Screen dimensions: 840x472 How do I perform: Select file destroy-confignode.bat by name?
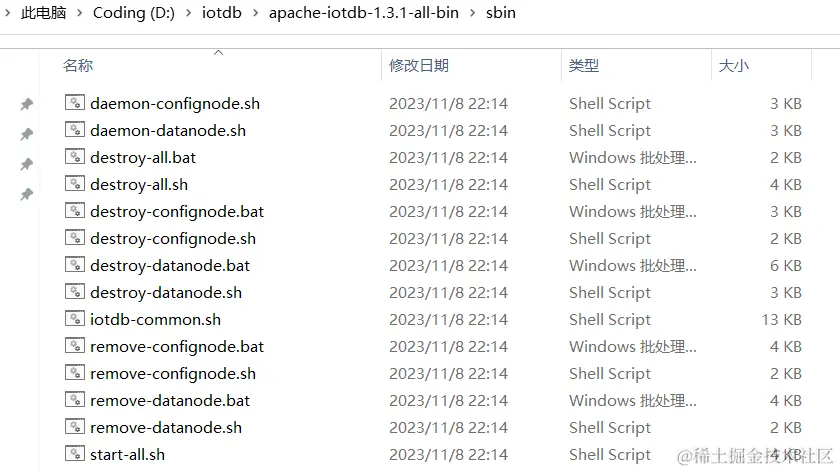click(177, 212)
